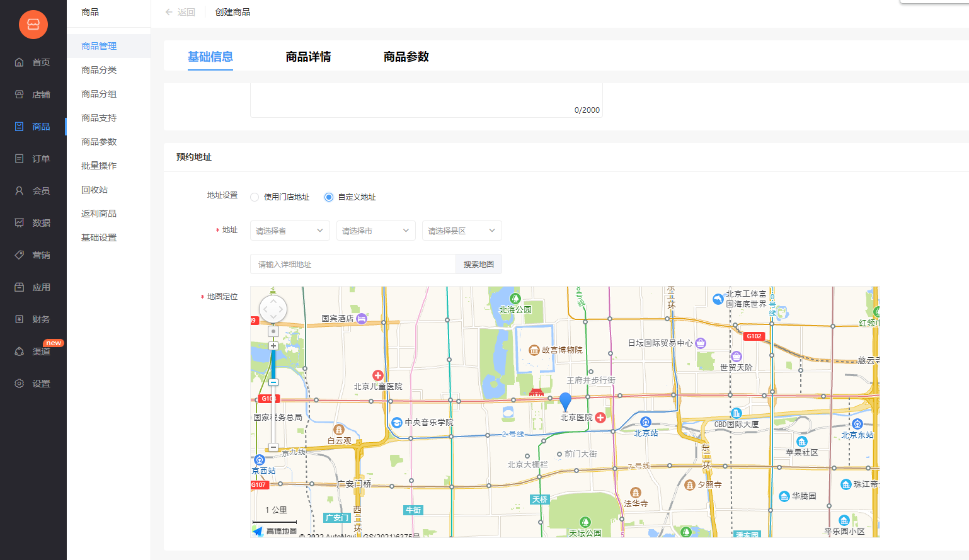
Task: Open 首页 home icon in sidebar
Action: pos(20,62)
